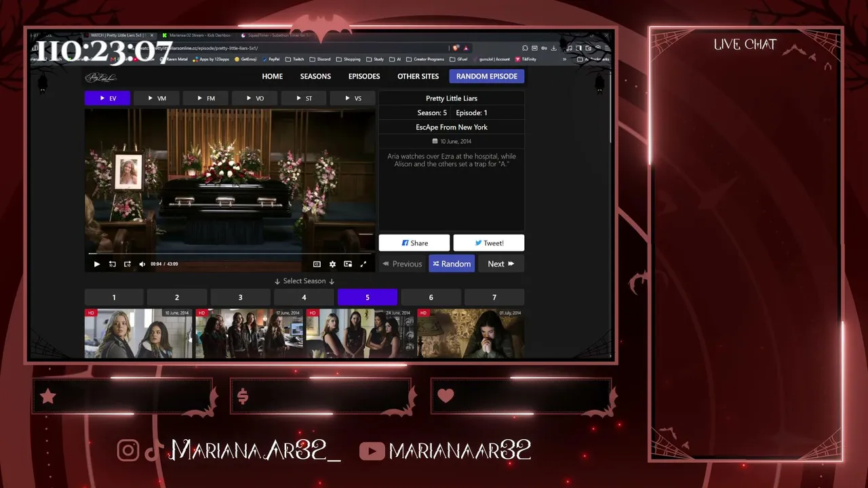Expand the GFuel bookmarks folder

pos(460,60)
